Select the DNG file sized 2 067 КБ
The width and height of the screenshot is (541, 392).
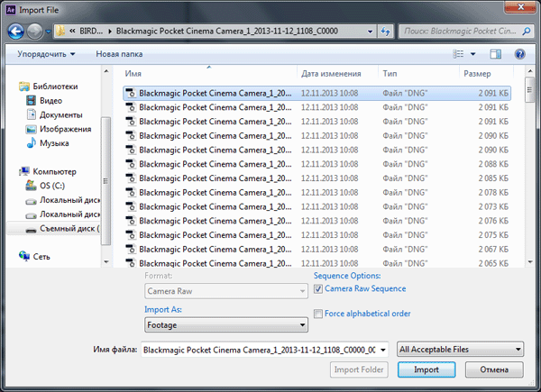(x=316, y=249)
